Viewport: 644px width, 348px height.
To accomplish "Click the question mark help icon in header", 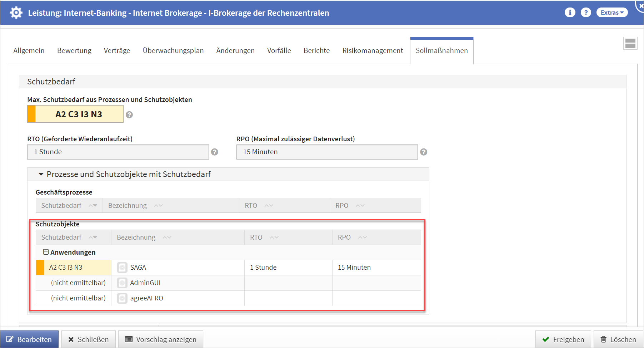I will [x=586, y=13].
